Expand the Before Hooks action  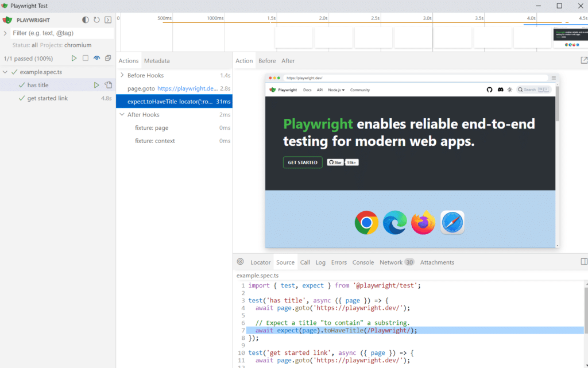tap(122, 75)
